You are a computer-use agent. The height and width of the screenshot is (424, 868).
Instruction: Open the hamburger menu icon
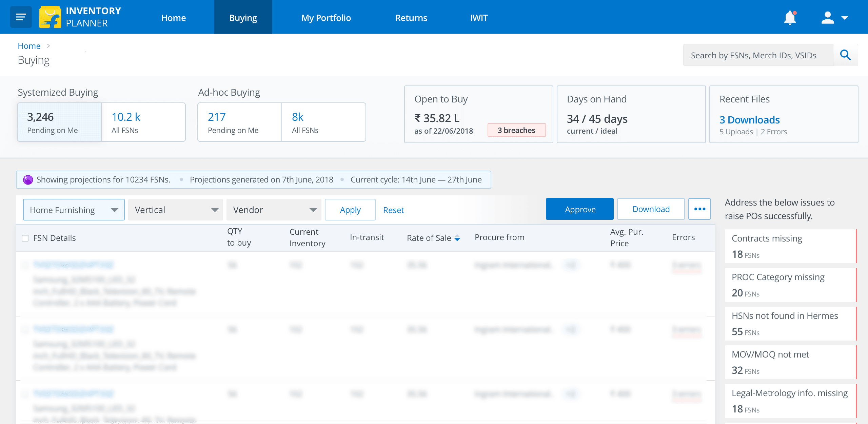pos(21,17)
